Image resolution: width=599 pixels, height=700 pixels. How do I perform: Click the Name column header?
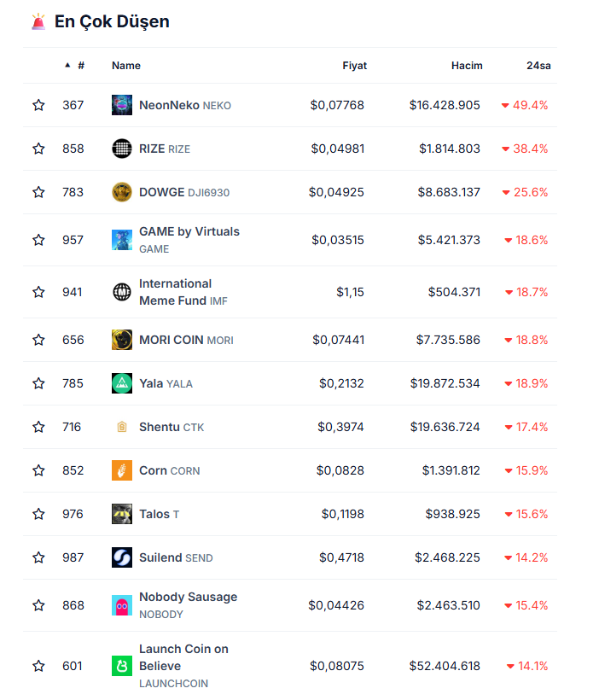[x=126, y=66]
